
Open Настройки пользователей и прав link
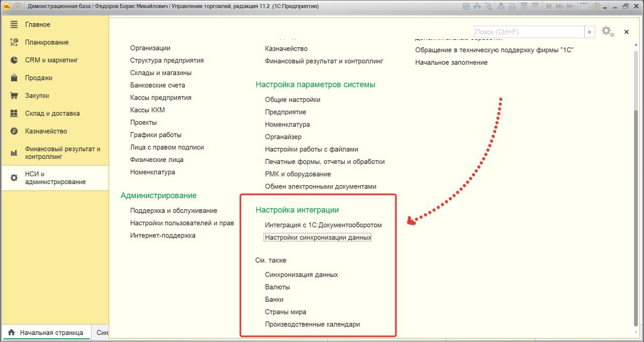[182, 223]
